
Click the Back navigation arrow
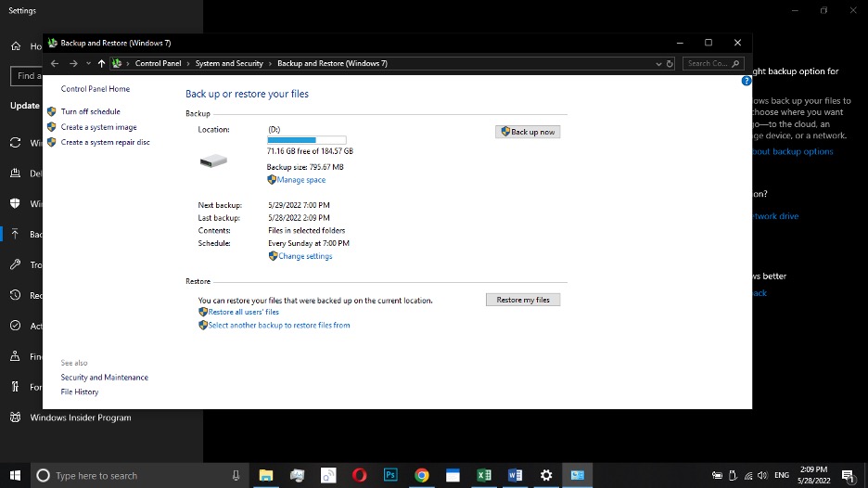(x=54, y=64)
